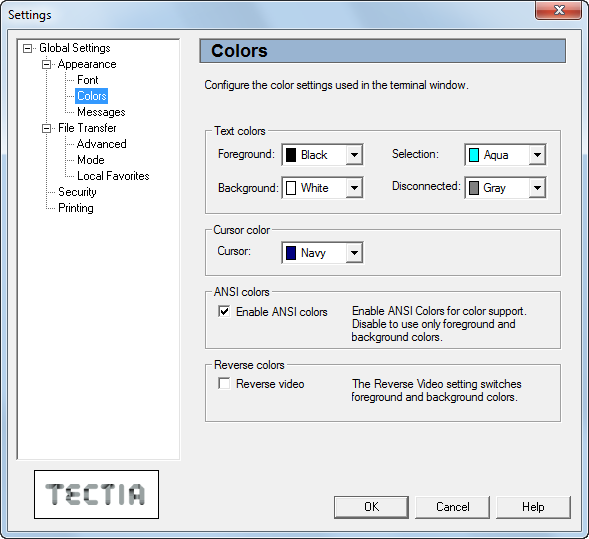This screenshot has height=539, width=589.
Task: Uncheck Enable ANSI colors checkbox
Action: [x=224, y=311]
